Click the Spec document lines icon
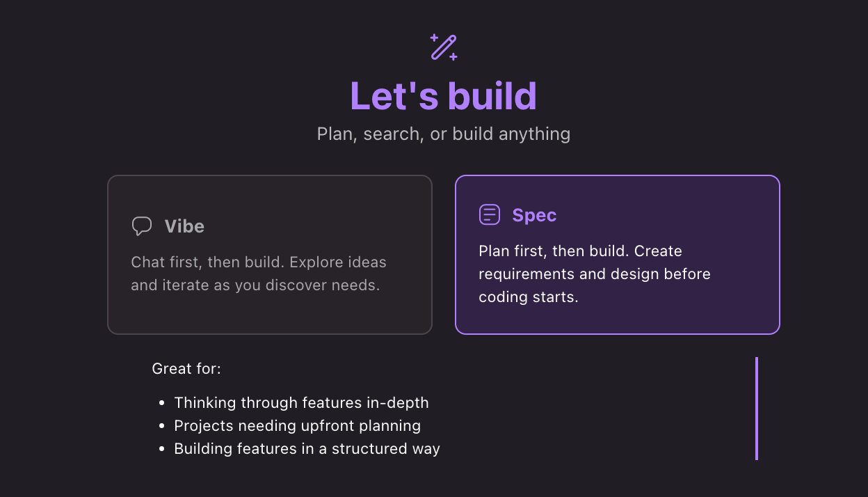 click(490, 215)
